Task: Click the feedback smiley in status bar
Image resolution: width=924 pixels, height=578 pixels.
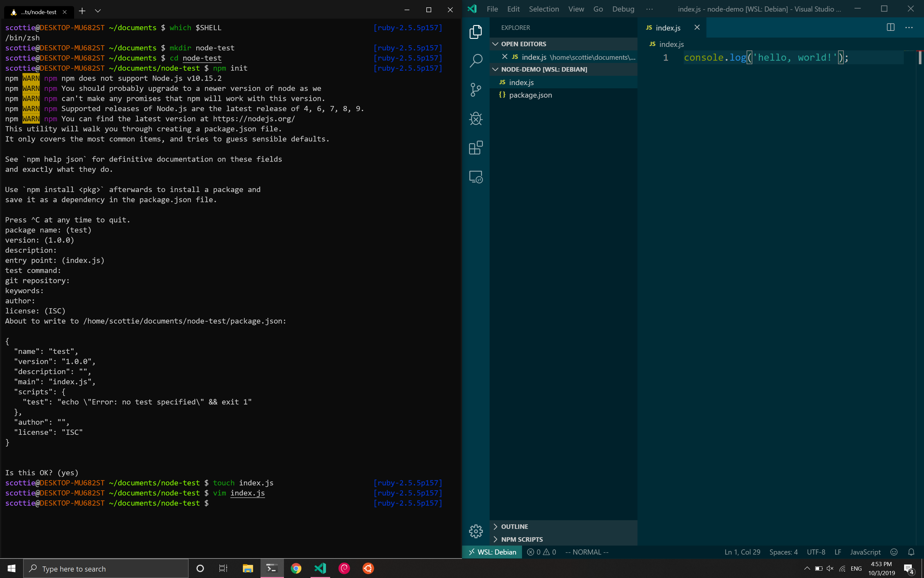Action: pyautogui.click(x=894, y=552)
